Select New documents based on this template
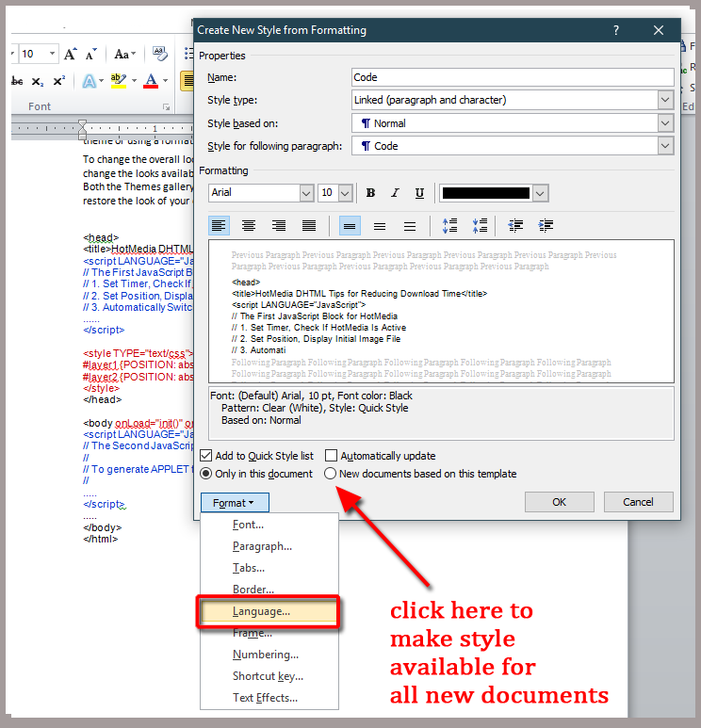 tap(330, 474)
